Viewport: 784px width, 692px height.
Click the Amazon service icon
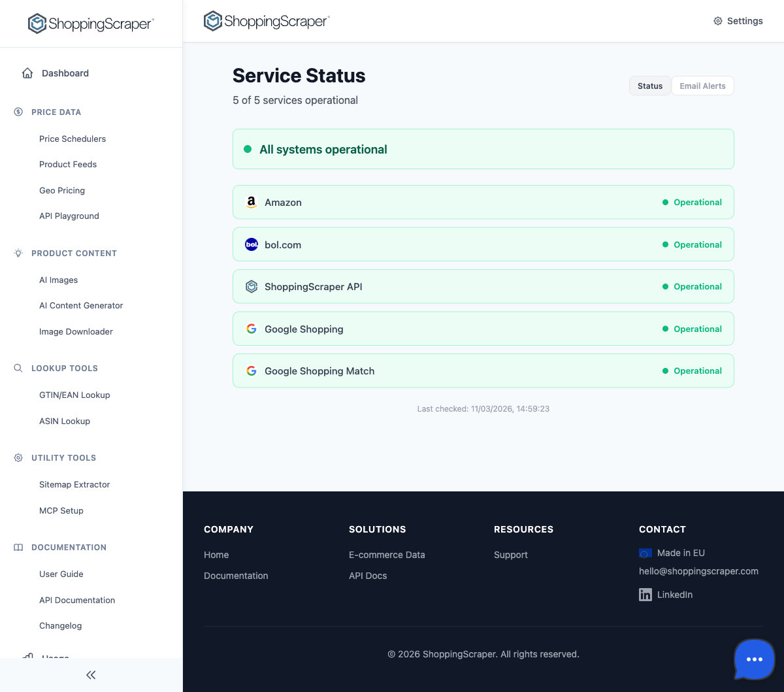(x=252, y=202)
